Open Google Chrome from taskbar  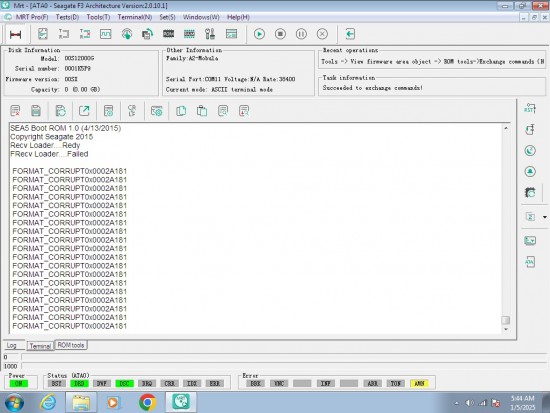(148, 402)
